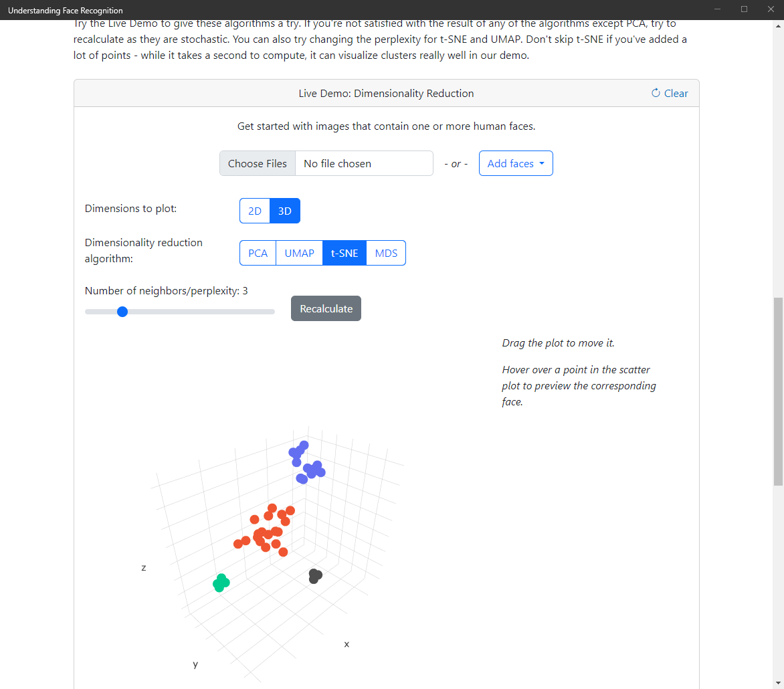Select the 3D dimension toggle
Screen dimensions: 784x689
285,211
